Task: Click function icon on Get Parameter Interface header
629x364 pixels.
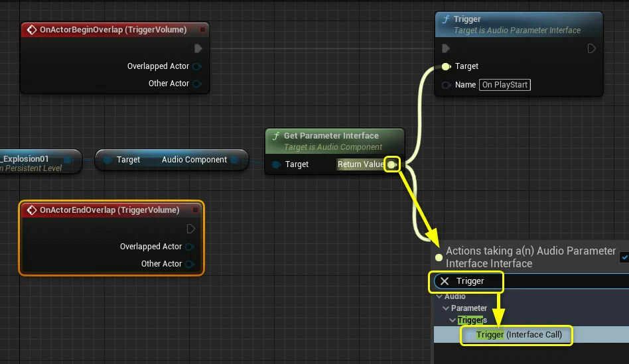Action: [x=276, y=136]
